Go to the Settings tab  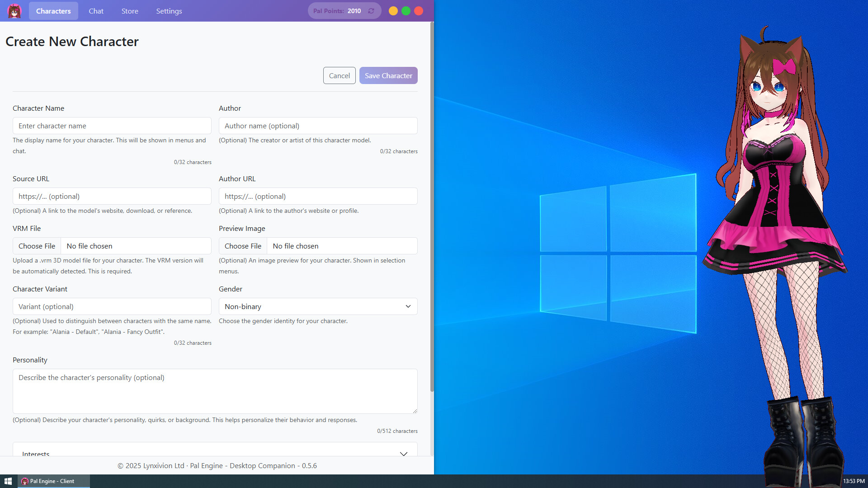click(x=169, y=11)
